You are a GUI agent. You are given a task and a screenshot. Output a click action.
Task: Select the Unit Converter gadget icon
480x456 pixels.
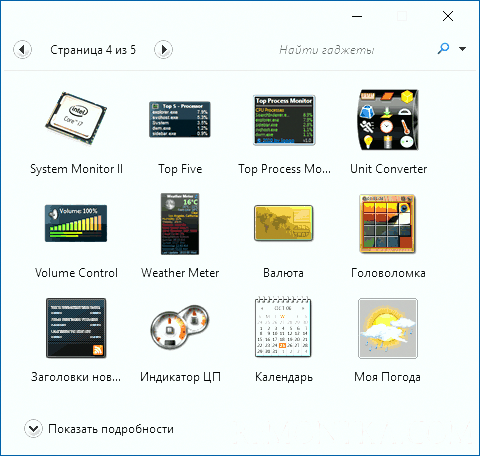click(x=388, y=120)
